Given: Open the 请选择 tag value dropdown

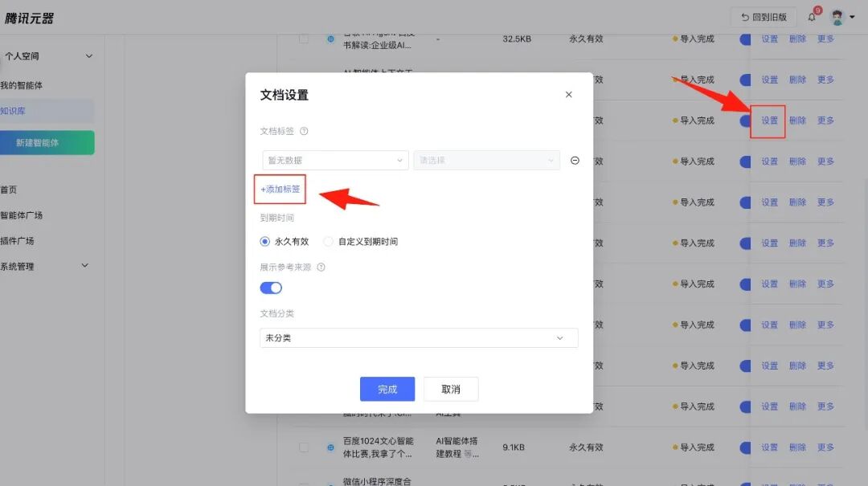Looking at the screenshot, I should [486, 161].
